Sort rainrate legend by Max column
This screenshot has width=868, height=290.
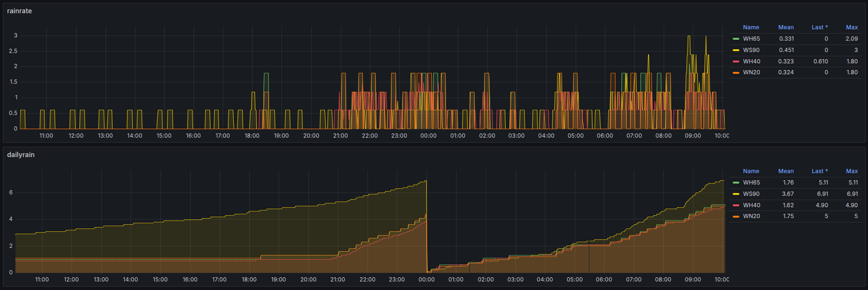(851, 27)
